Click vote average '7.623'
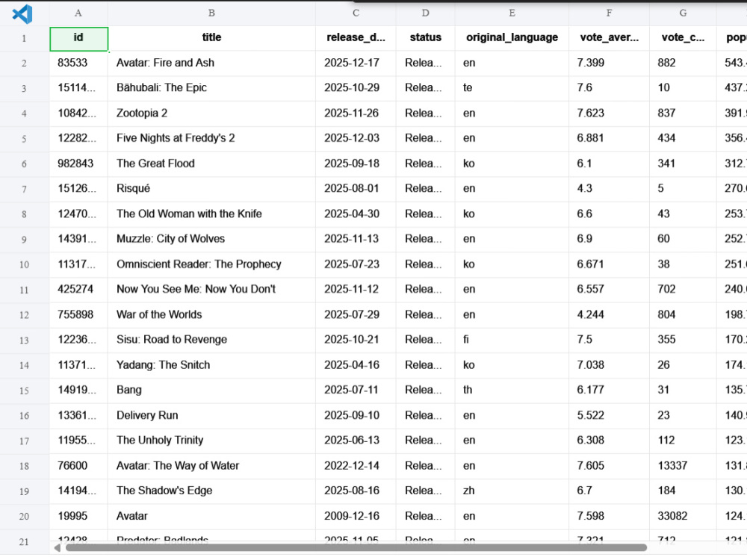The width and height of the screenshot is (747, 560). (x=609, y=113)
